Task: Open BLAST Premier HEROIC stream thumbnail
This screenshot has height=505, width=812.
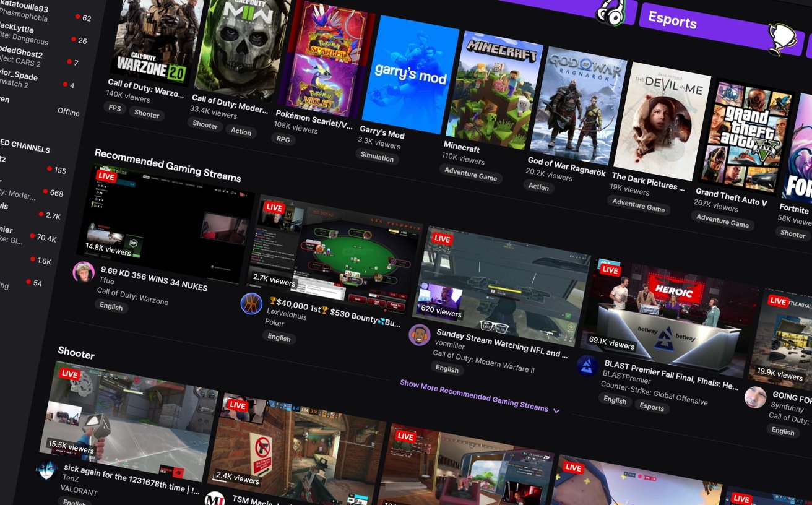Action: tap(669, 317)
